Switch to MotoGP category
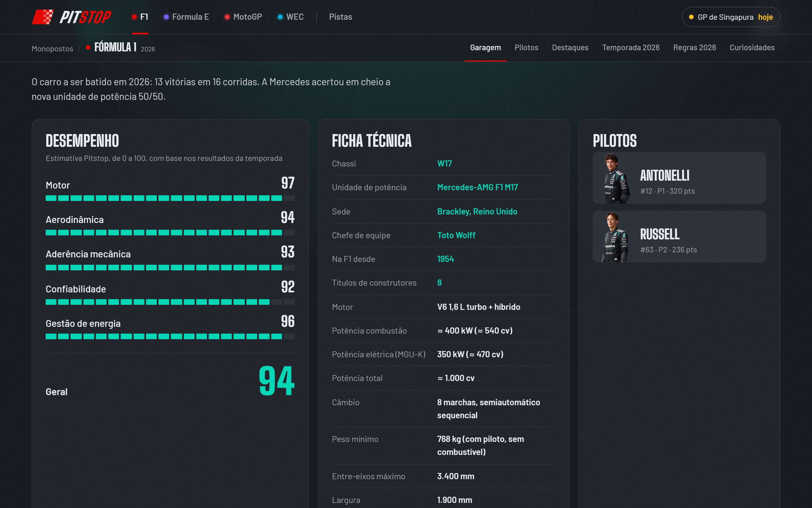This screenshot has width=812, height=508. (x=243, y=17)
